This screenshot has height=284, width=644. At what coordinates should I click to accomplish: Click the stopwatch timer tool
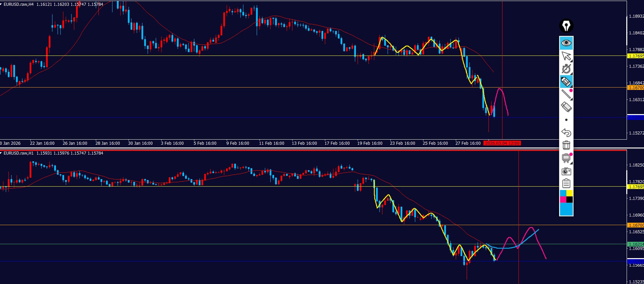566,69
